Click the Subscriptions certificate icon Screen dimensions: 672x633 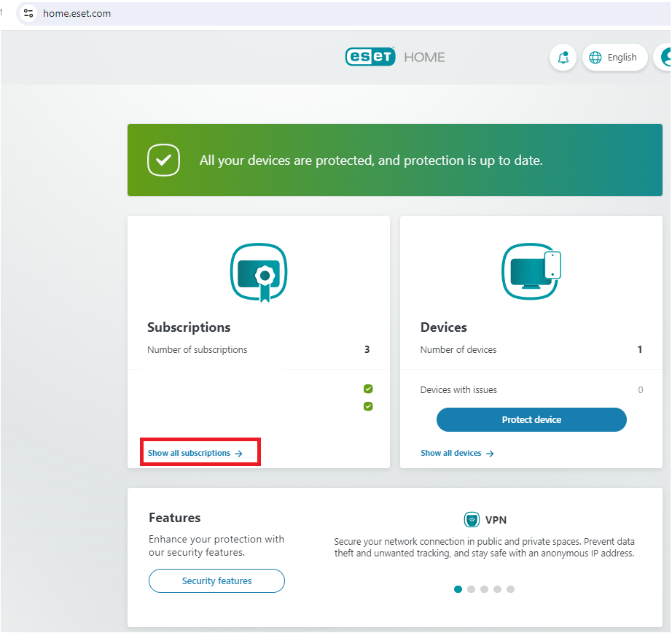coord(259,272)
